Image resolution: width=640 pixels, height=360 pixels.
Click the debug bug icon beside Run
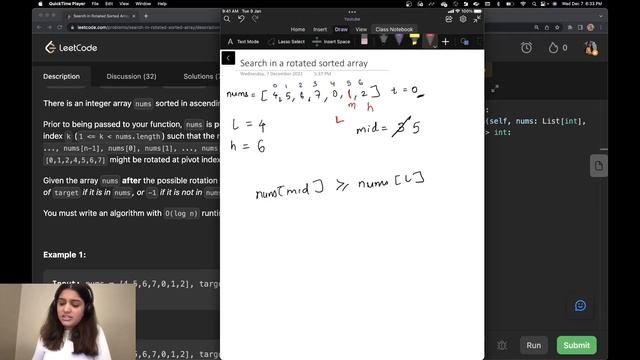tap(502, 345)
